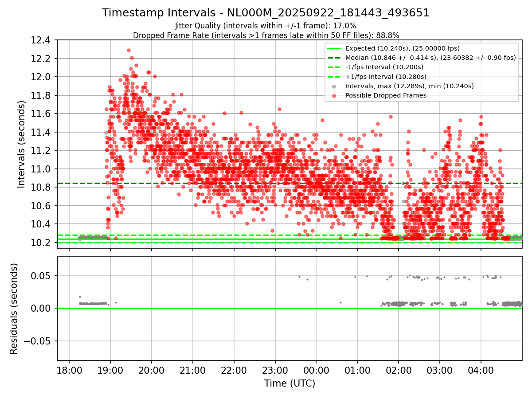
Task: Click the x-axis tick label "00:00"
Action: click(x=316, y=370)
